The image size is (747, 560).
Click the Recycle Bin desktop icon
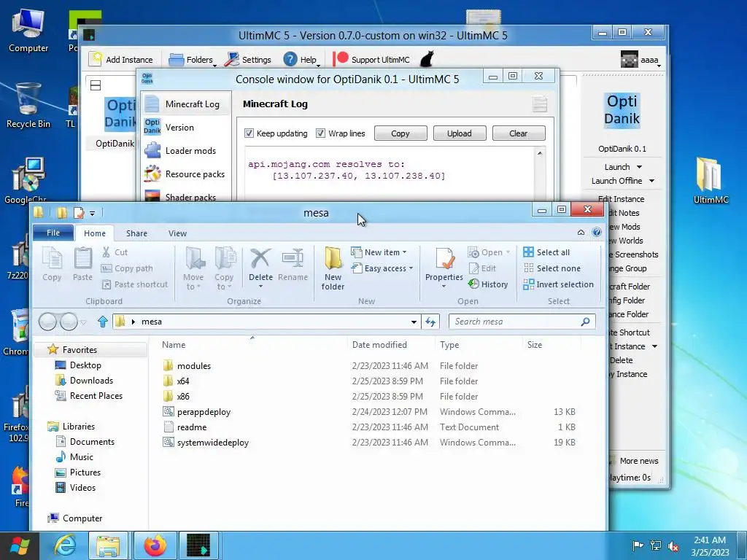pos(28,106)
